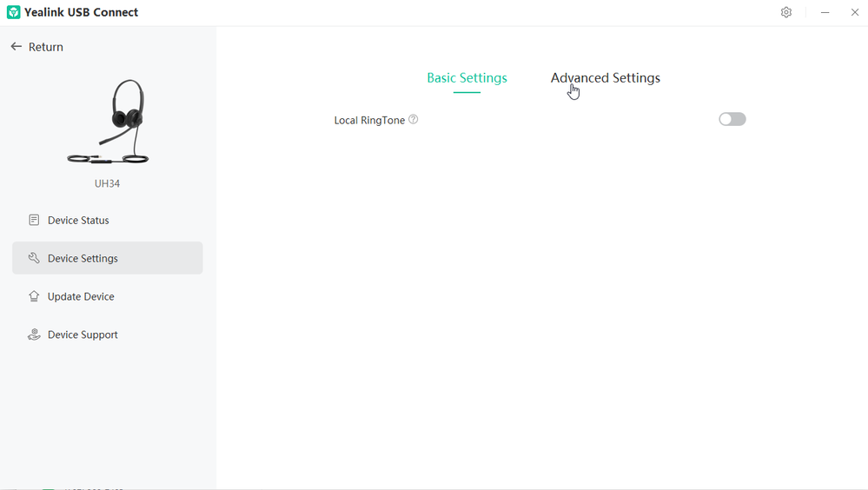Minimize the Yealink USB Connect window

pos(825,12)
